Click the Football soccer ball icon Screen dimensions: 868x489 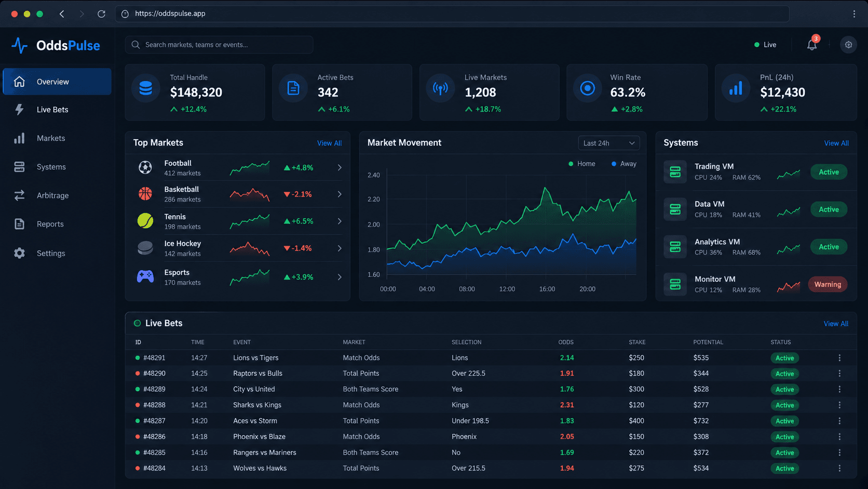pos(145,167)
